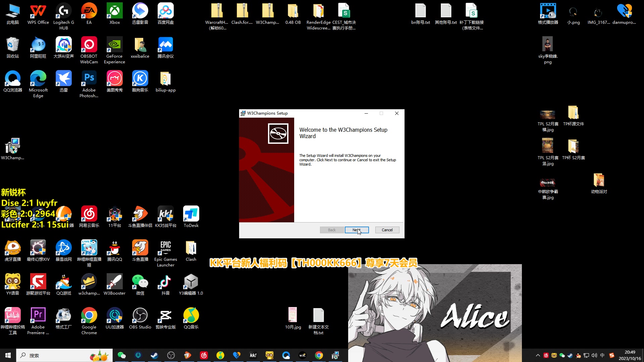Open the volume control in tray
Image resolution: width=644 pixels, height=362 pixels.
pyautogui.click(x=594, y=355)
